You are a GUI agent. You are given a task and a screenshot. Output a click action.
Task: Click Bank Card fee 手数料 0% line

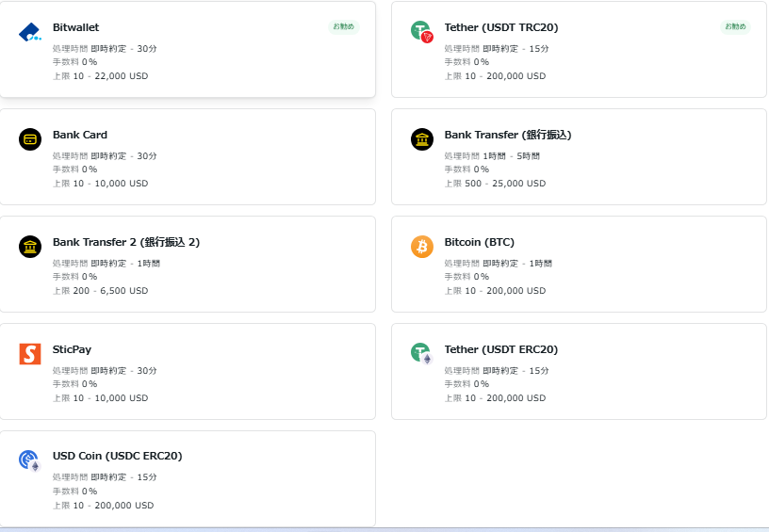coord(75,169)
